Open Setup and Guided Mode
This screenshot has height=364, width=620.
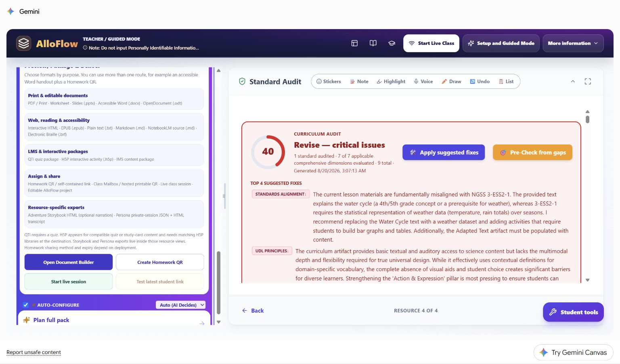[501, 43]
